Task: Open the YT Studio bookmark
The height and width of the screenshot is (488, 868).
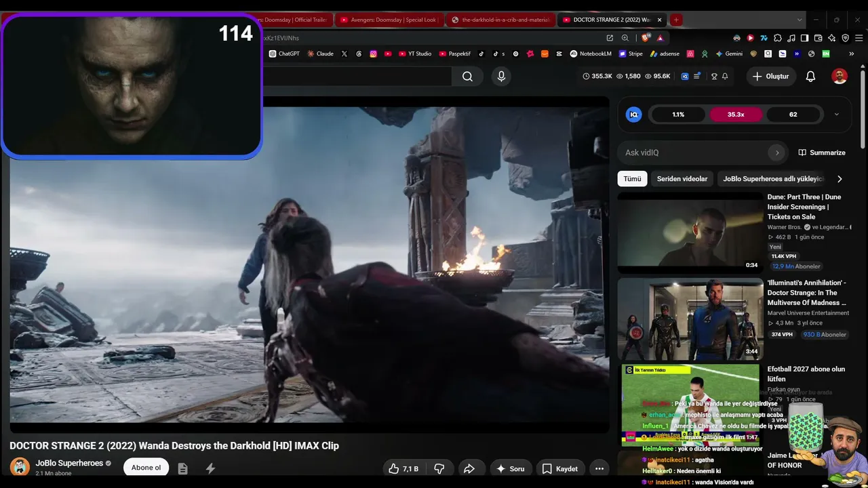Action: (415, 54)
